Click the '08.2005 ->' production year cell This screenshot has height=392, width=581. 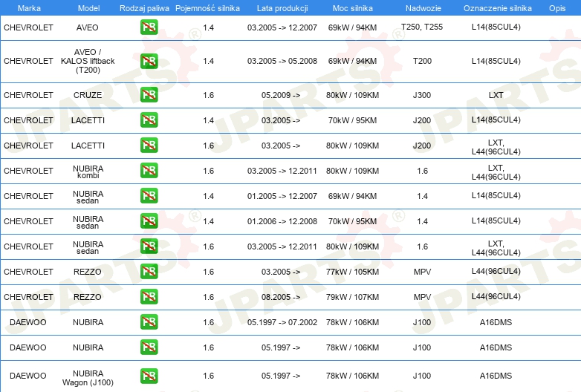click(281, 297)
